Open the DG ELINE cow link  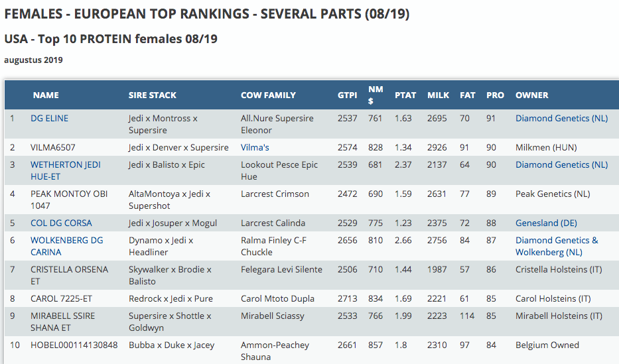(x=49, y=118)
